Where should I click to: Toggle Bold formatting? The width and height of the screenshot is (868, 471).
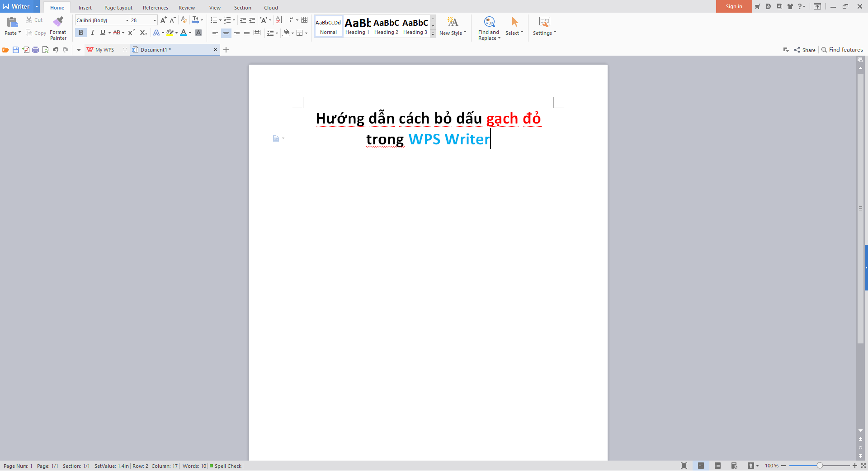tap(81, 33)
